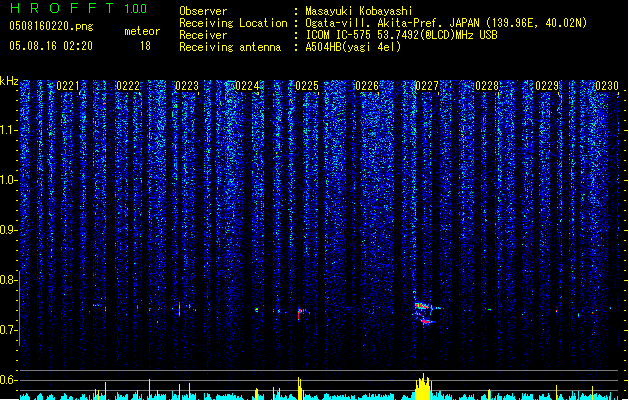Click the large meteor echo near 0227
This screenshot has height=400, width=629.
[x=425, y=312]
